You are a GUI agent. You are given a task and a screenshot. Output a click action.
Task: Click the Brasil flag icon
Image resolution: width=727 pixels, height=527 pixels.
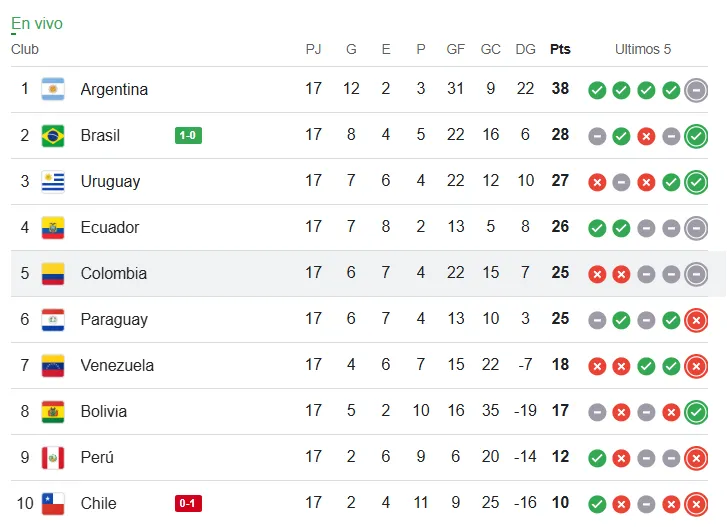53,135
